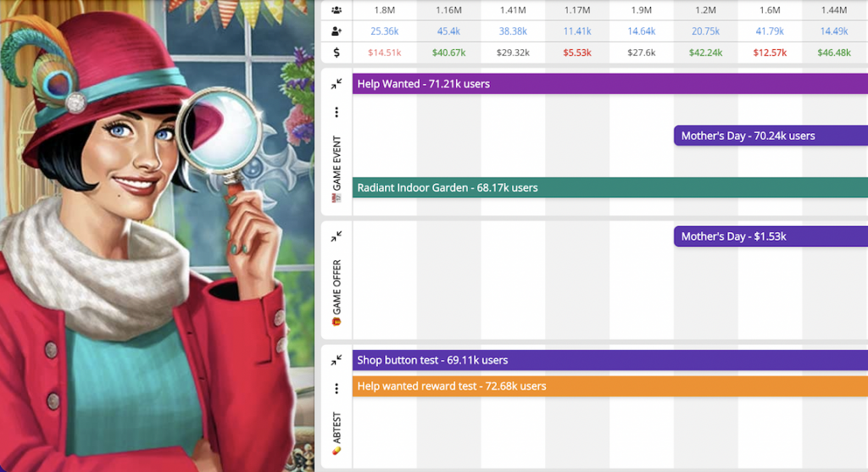Open the Game Event three-dot menu
The height and width of the screenshot is (472, 868).
pos(337,112)
